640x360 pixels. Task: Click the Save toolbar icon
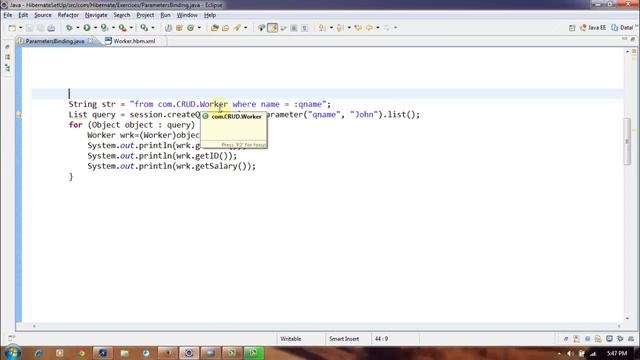tap(30, 28)
